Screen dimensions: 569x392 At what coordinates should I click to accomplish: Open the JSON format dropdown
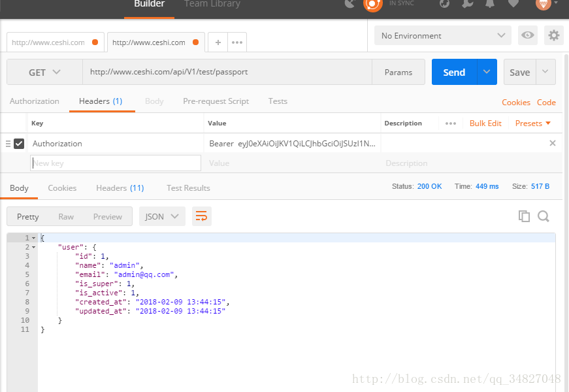(x=162, y=216)
